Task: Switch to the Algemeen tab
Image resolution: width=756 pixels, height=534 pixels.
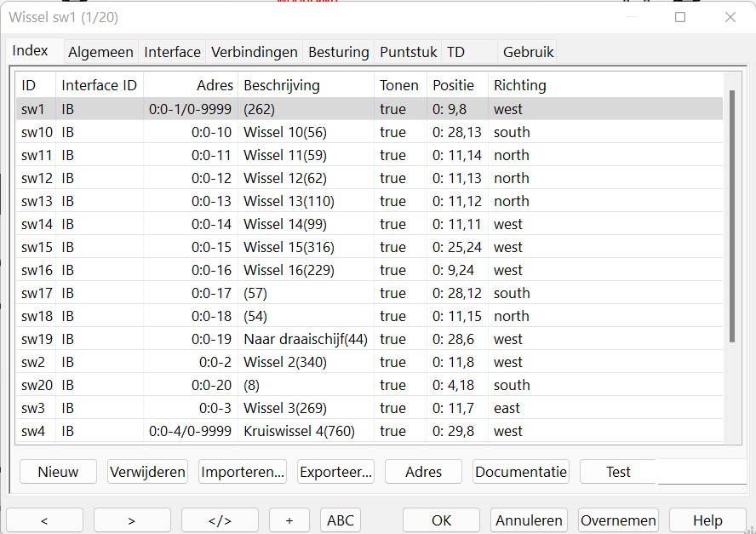Action: pos(100,52)
